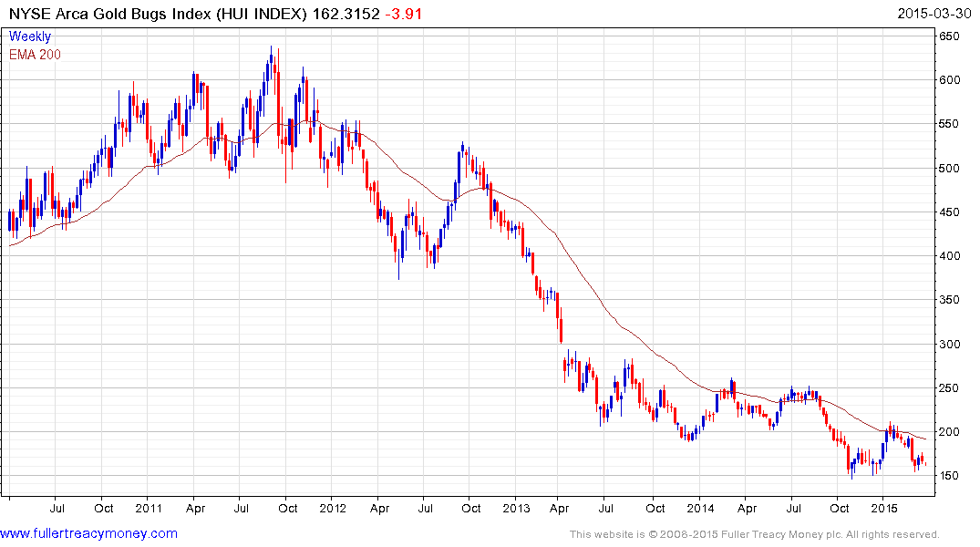Click the 650 price axis label
The image size is (980, 547).
tap(949, 36)
